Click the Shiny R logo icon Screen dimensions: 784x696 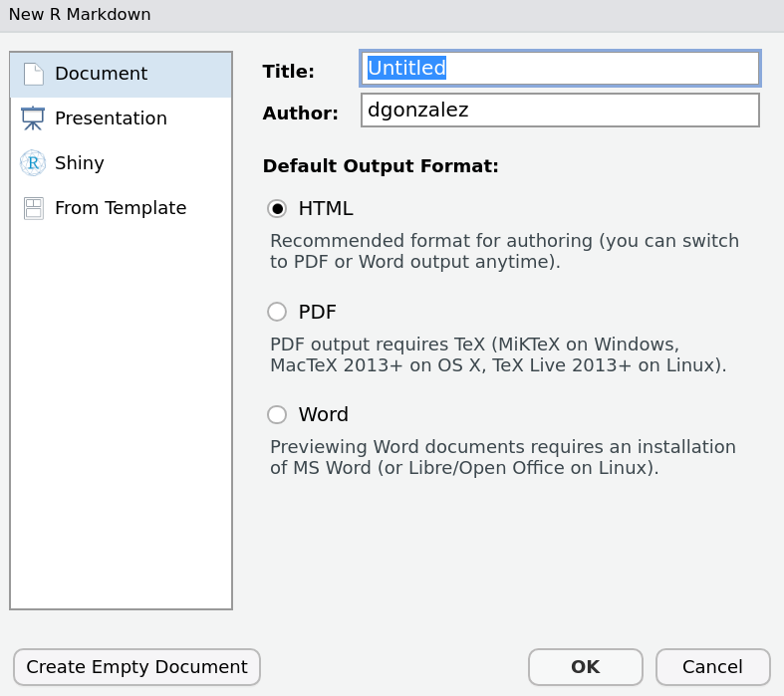(33, 163)
